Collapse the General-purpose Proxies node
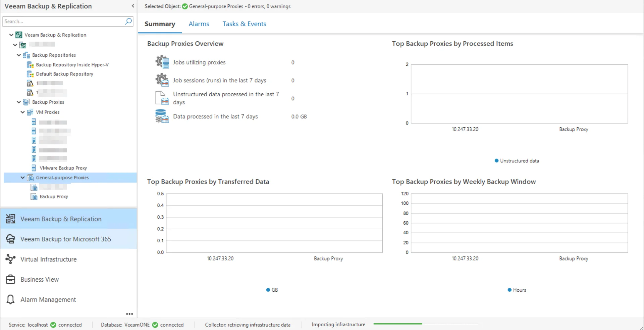Image resolution: width=644 pixels, height=330 pixels. 22,178
